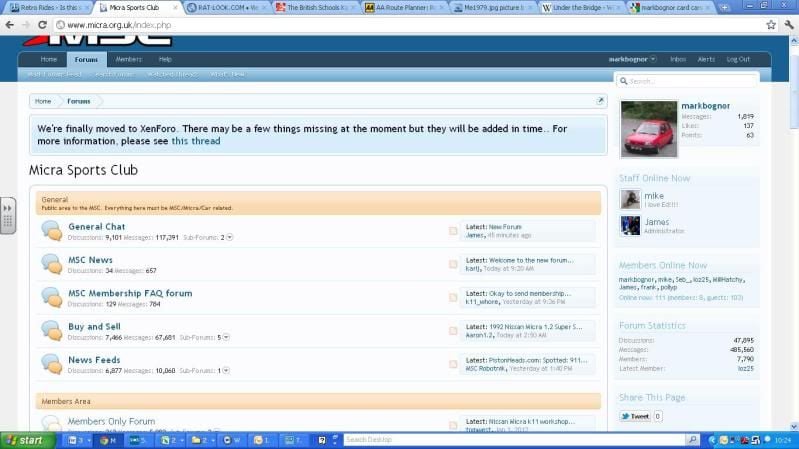The height and width of the screenshot is (449, 799).
Task: Open the markbognor profile name link in sidebar
Action: pos(706,105)
